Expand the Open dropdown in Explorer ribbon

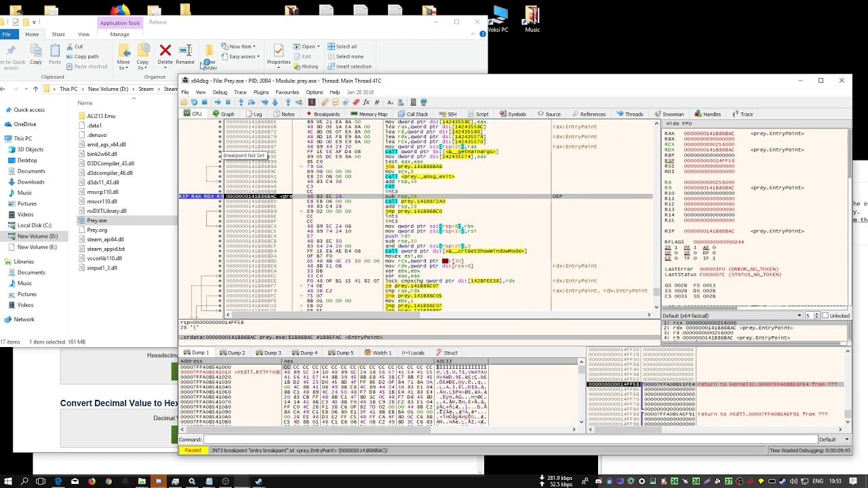(x=307, y=47)
